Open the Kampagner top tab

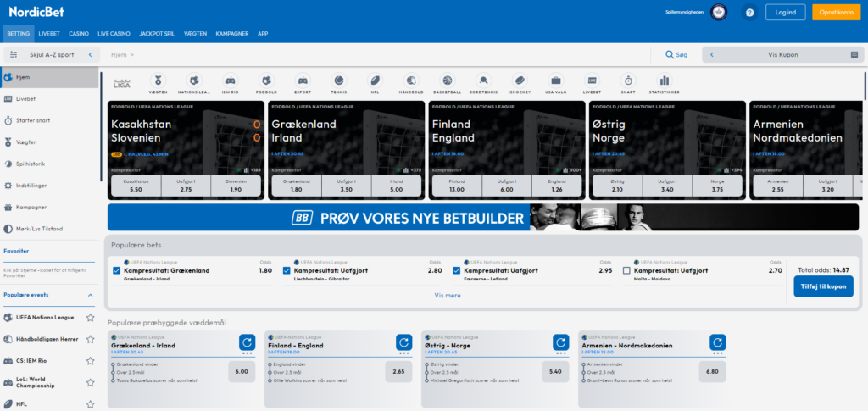click(x=232, y=34)
